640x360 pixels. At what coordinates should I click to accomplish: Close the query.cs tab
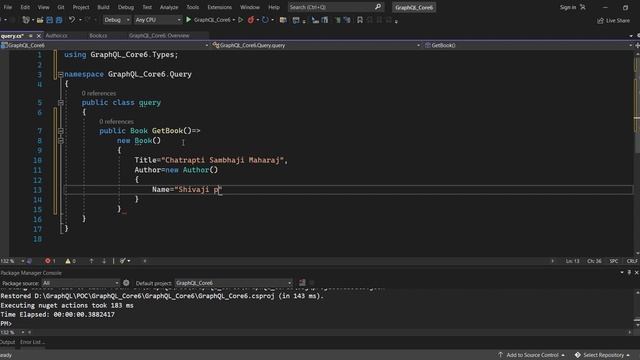coord(39,36)
